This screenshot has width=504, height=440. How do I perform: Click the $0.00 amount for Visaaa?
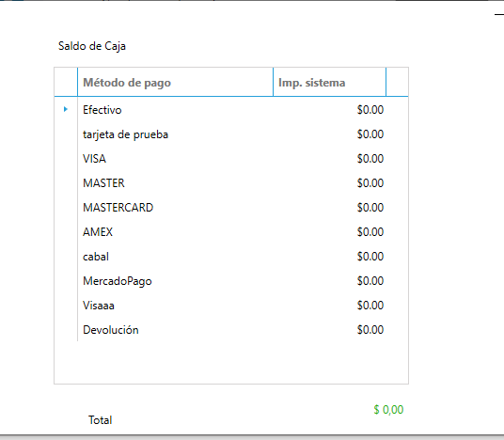pos(370,306)
